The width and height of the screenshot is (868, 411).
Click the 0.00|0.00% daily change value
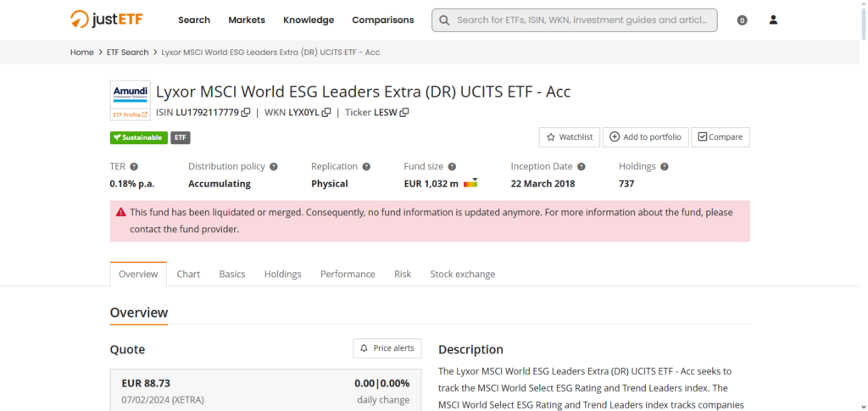pos(382,383)
